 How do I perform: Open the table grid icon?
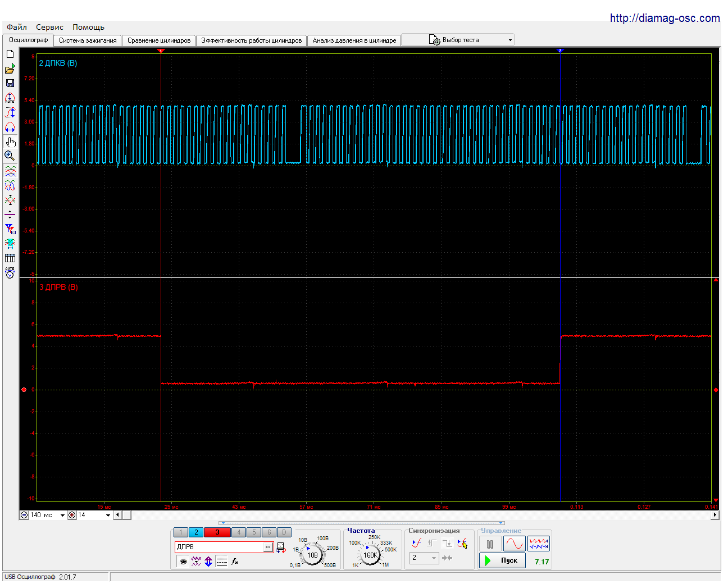coord(10,258)
